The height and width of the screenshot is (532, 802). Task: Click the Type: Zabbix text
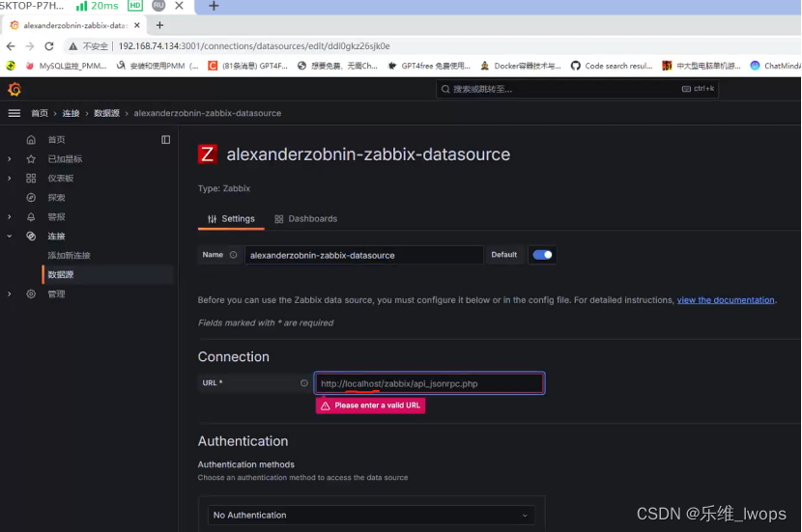[224, 188]
